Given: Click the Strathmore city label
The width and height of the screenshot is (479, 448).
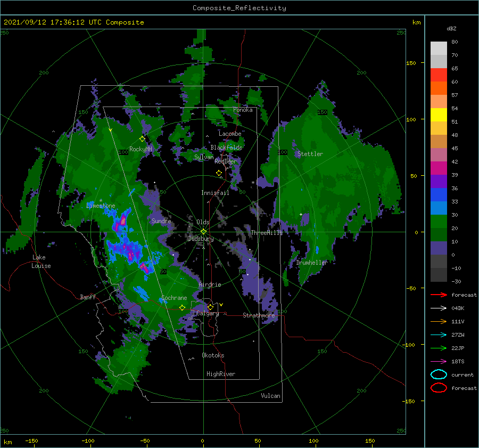Looking at the screenshot, I should (x=259, y=315).
